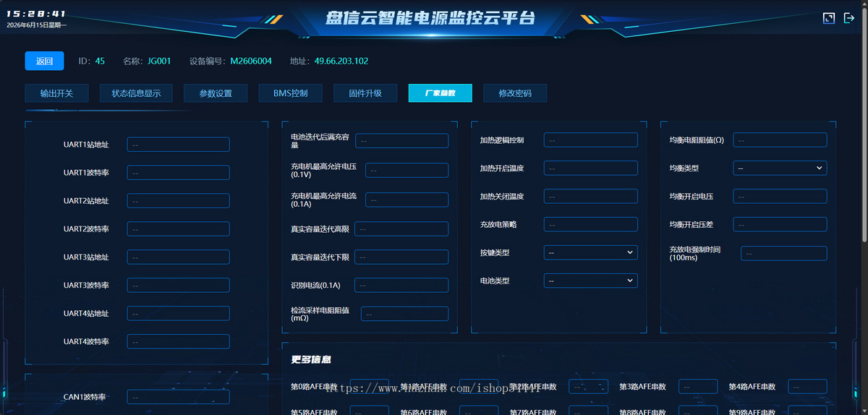Focus the 加热逻辑控制 input field
The width and height of the screenshot is (868, 415).
590,140
